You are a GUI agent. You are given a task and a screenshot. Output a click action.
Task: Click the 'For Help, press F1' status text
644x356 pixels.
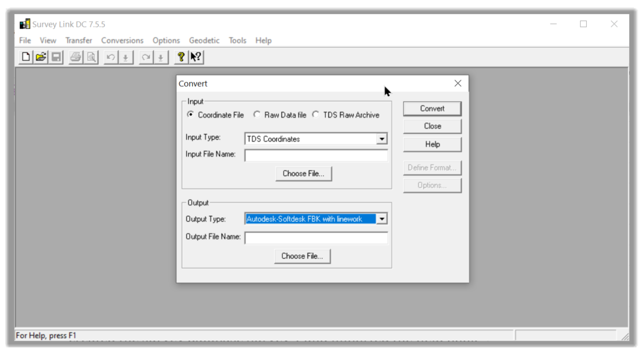click(x=46, y=335)
